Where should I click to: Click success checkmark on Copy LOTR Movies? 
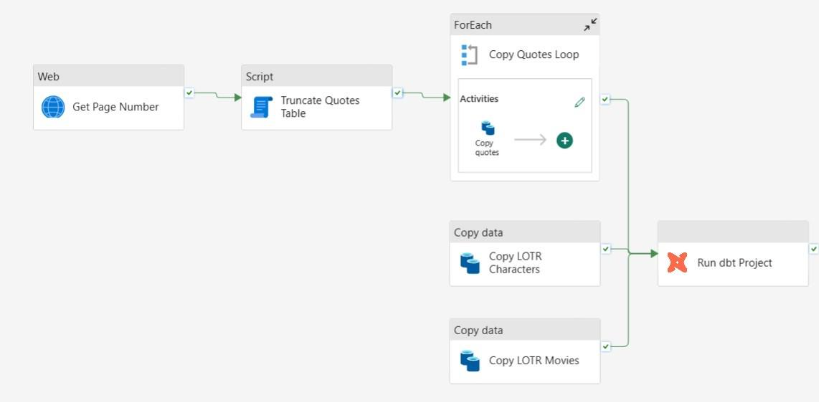606,346
